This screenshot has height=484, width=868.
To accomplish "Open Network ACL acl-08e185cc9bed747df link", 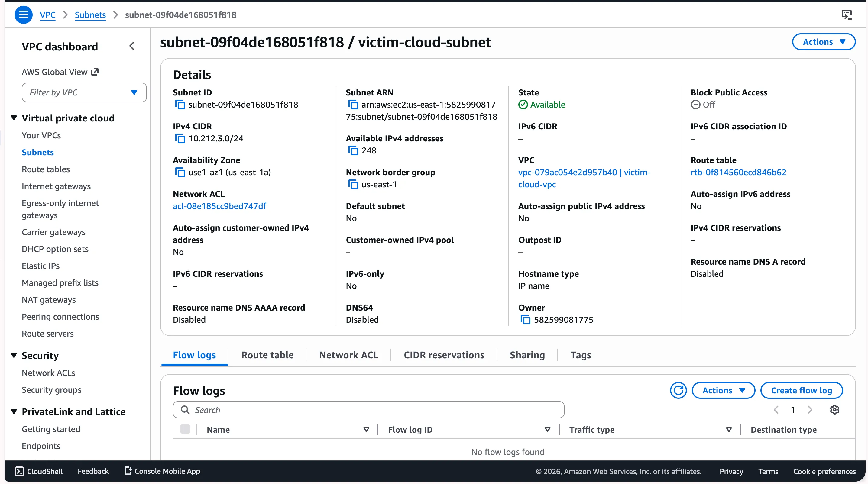I will pos(219,206).
